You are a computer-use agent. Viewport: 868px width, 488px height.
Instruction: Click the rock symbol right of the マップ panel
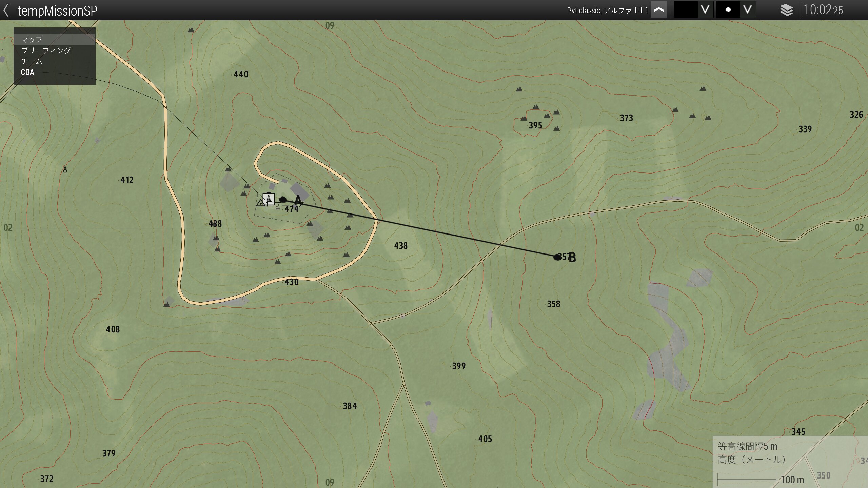[191, 30]
